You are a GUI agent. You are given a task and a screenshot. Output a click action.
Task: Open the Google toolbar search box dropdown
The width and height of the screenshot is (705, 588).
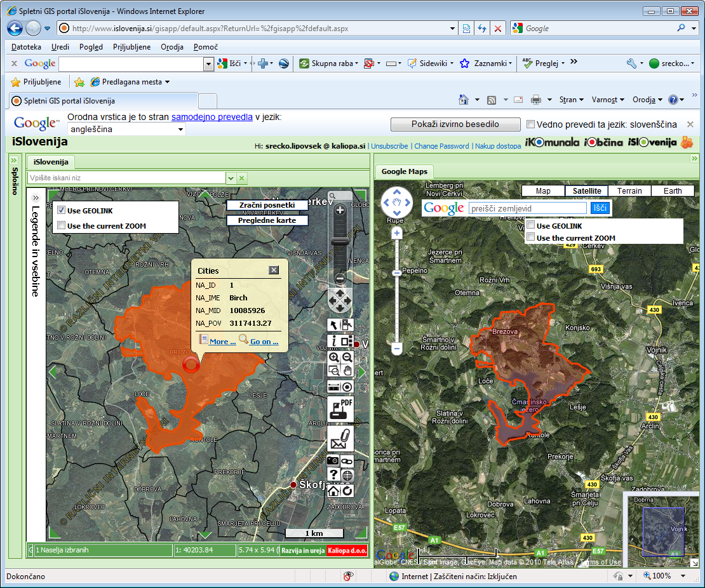pos(208,64)
